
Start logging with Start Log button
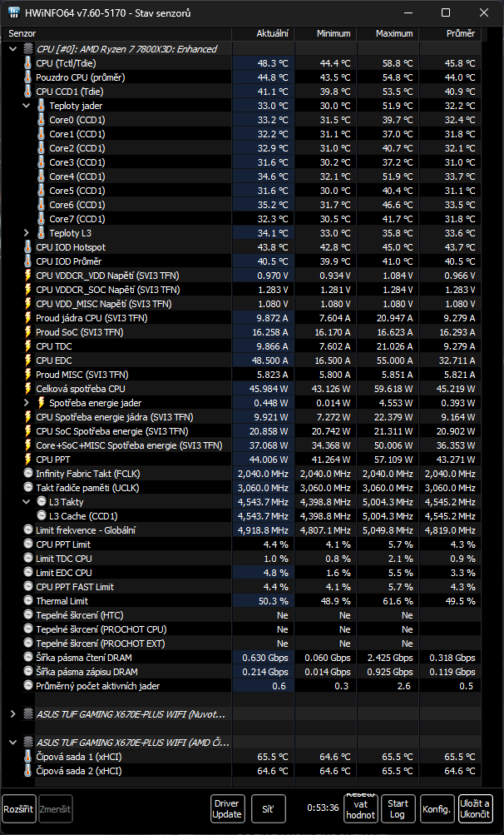[x=398, y=809]
